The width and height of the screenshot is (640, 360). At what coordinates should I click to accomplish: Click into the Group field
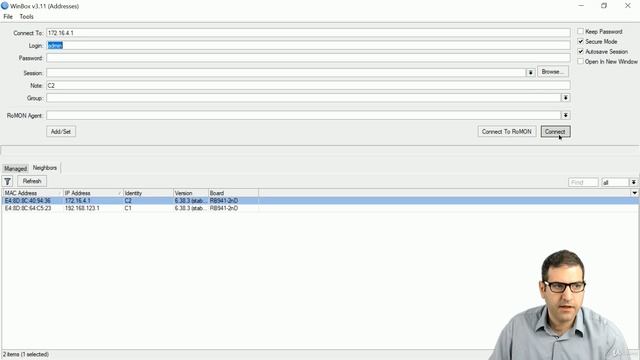tap(304, 98)
